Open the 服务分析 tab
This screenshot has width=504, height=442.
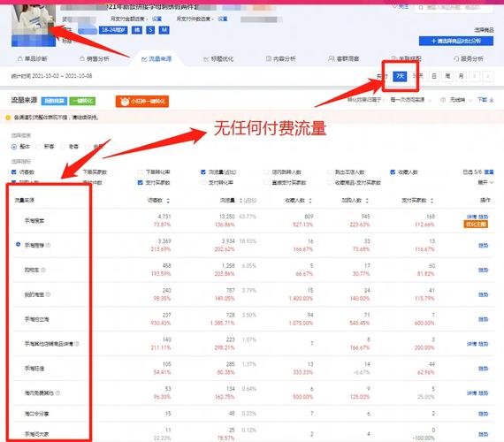pos(469,59)
